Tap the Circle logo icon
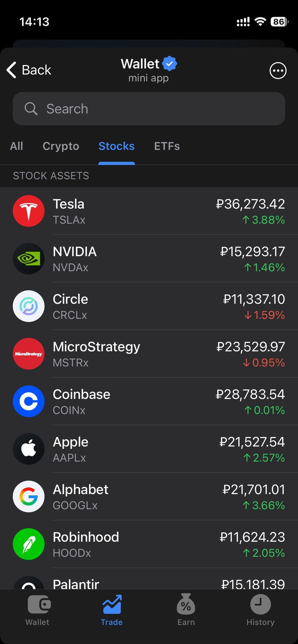The width and height of the screenshot is (298, 644). [29, 306]
